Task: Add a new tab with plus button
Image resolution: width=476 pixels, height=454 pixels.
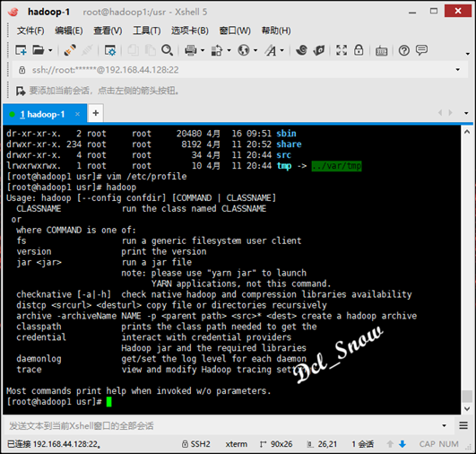Action: 96,113
